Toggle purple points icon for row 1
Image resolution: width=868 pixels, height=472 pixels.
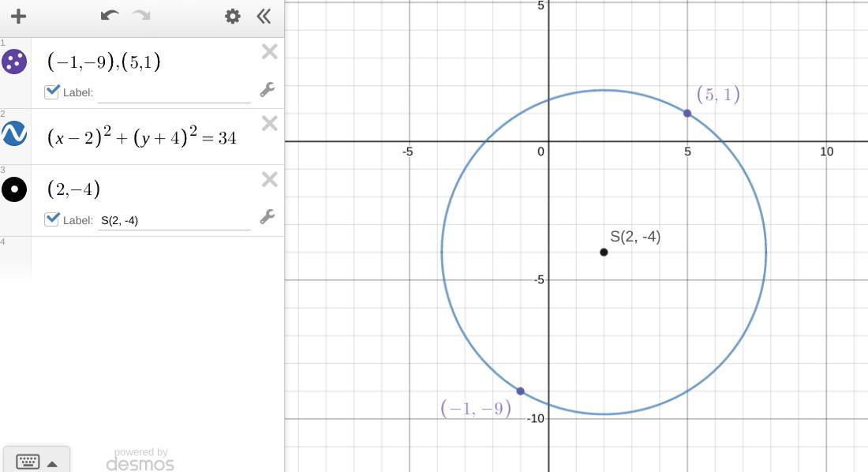pos(14,62)
